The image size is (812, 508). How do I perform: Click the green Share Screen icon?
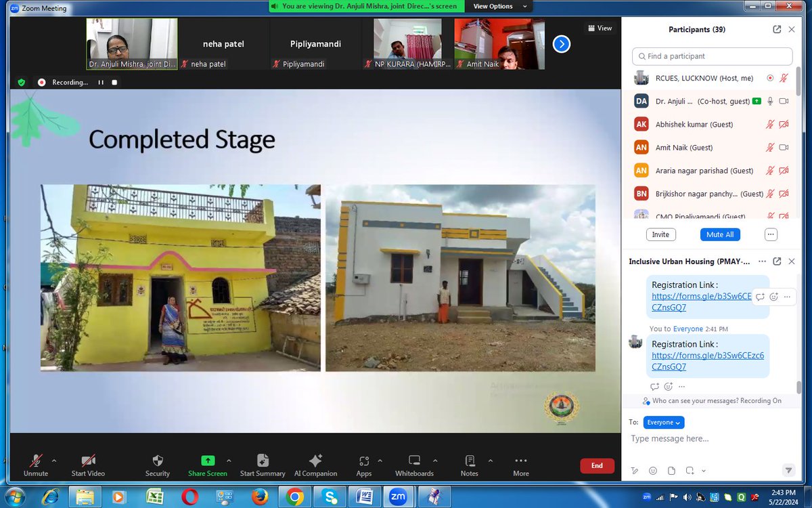tap(208, 461)
